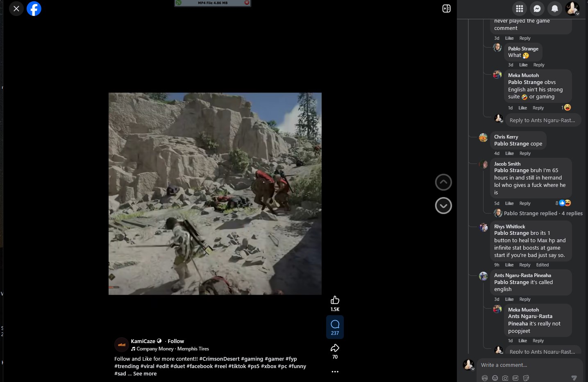
Task: Share the reel with the arrow icon
Action: (335, 348)
